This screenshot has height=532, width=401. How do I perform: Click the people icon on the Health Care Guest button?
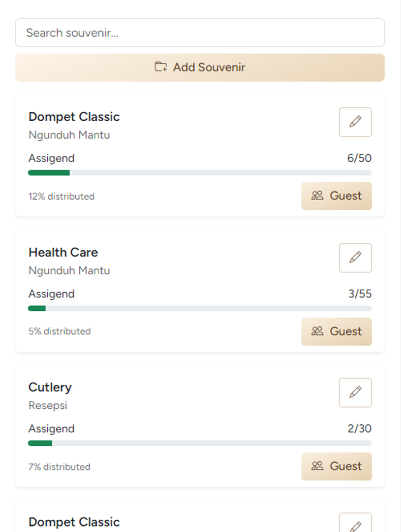click(317, 332)
